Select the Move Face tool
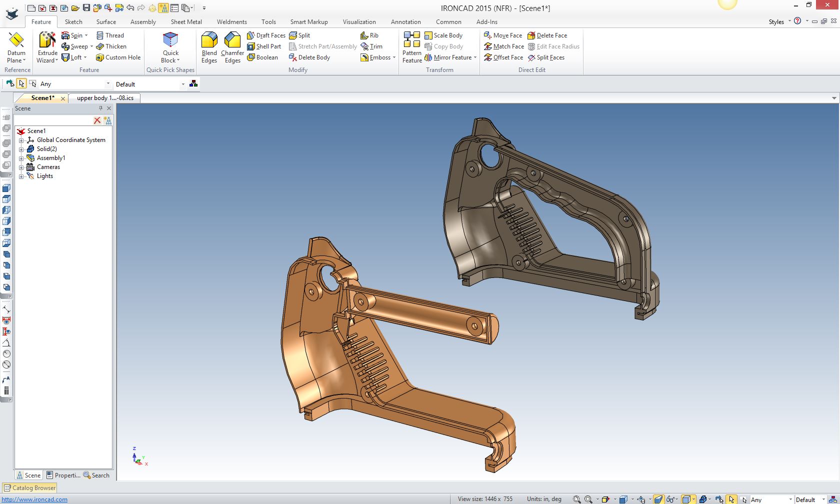The width and height of the screenshot is (840, 504). [503, 35]
